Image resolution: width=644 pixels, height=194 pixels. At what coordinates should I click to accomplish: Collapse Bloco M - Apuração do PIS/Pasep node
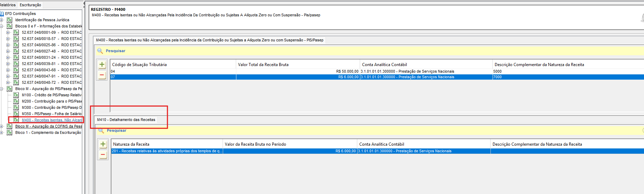(1, 89)
